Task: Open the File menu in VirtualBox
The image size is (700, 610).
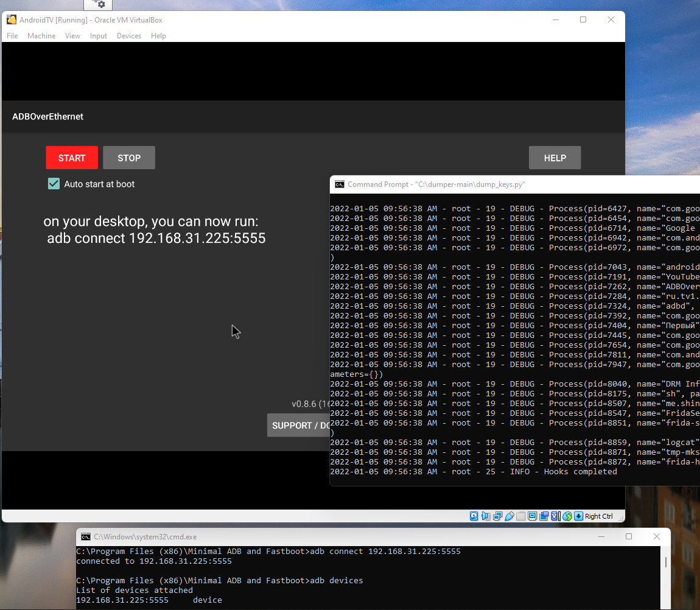Action: (13, 36)
